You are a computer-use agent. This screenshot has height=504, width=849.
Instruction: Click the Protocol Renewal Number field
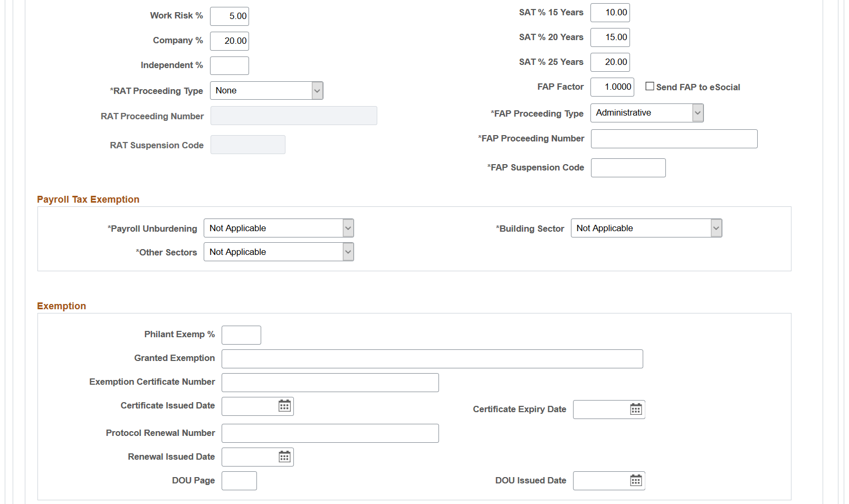tap(330, 433)
